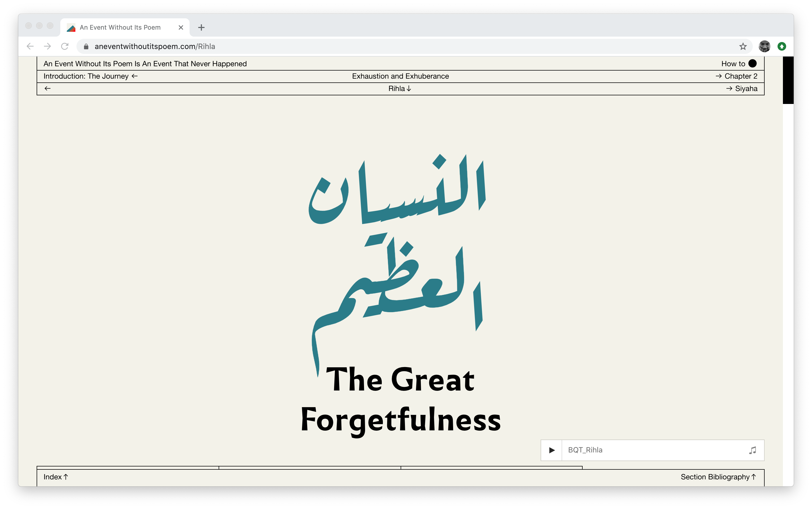The image size is (812, 509).
Task: Click the black page scrollbar thumb
Action: pyautogui.click(x=788, y=80)
